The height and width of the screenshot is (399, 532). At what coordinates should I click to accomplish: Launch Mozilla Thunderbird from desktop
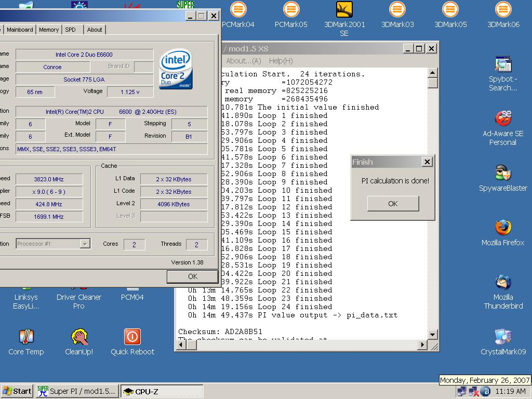tap(503, 292)
